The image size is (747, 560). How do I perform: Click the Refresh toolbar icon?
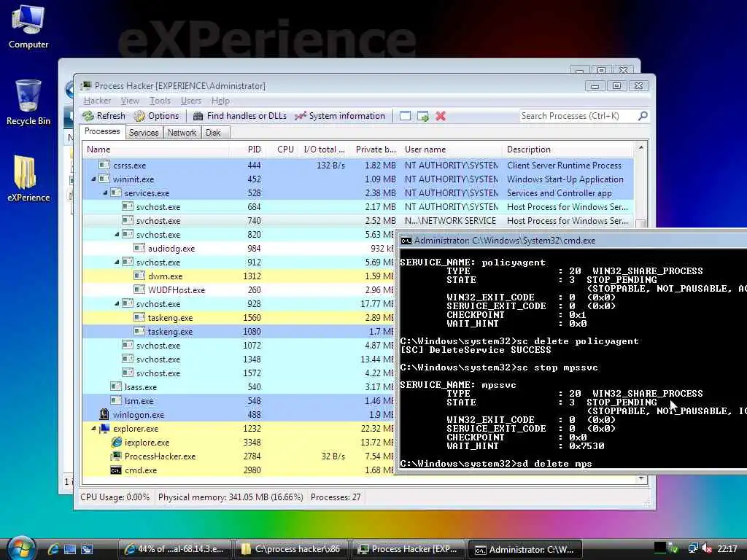click(x=88, y=116)
